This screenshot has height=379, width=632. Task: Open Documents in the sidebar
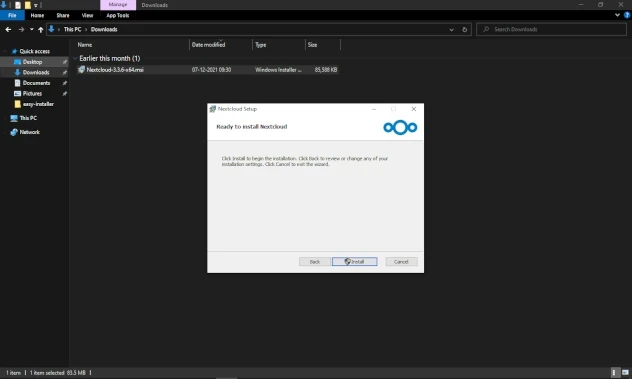coord(36,83)
